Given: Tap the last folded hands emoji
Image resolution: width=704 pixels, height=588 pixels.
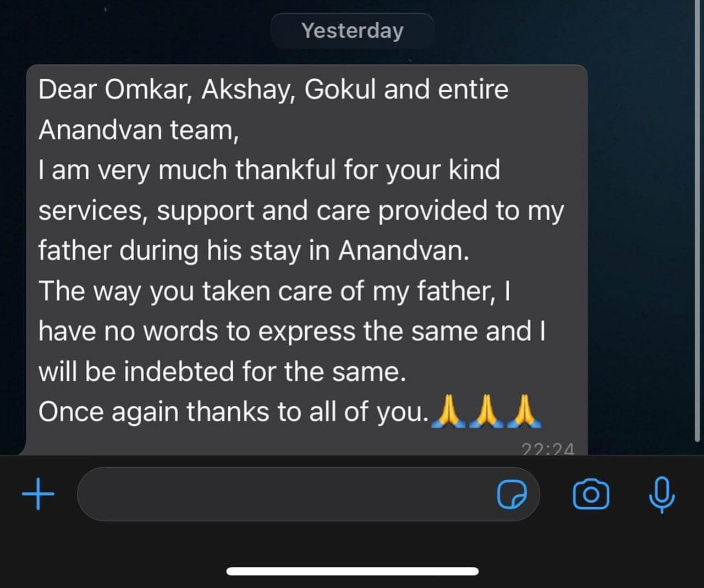Looking at the screenshot, I should 524,411.
